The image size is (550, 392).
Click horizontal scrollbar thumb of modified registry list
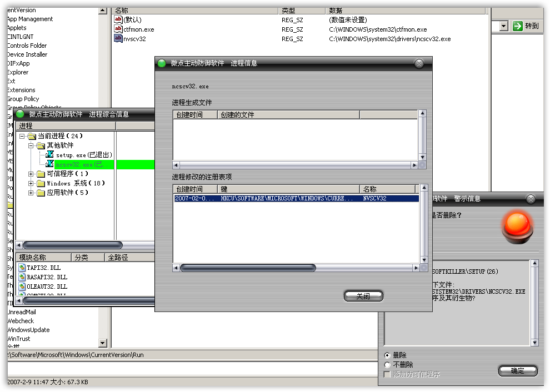(x=248, y=268)
